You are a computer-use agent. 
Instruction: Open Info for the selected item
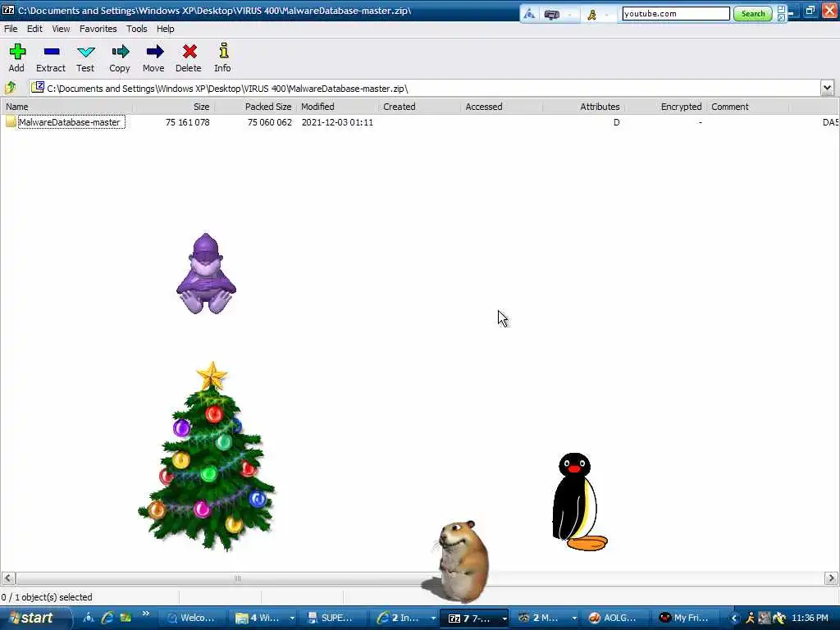(223, 51)
